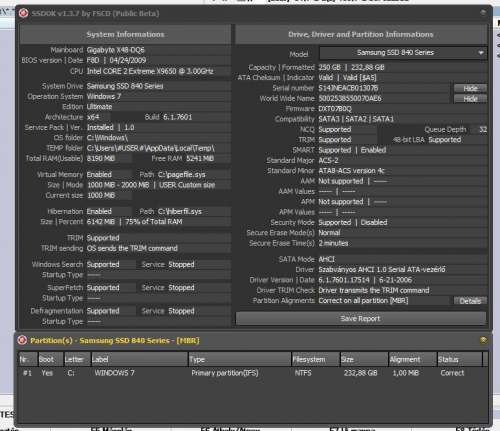Image resolution: width=500 pixels, height=431 pixels.
Task: Click the BIOS version value F8D 04/24/2009
Action: click(x=116, y=60)
